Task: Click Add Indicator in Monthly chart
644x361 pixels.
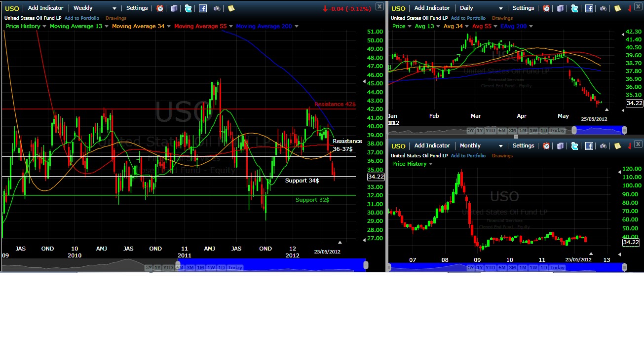Action: [432, 146]
